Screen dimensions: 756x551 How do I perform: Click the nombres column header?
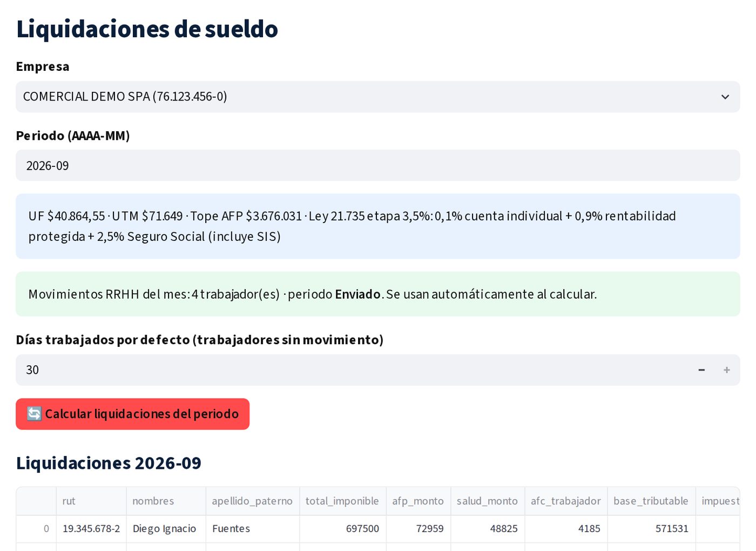166,501
